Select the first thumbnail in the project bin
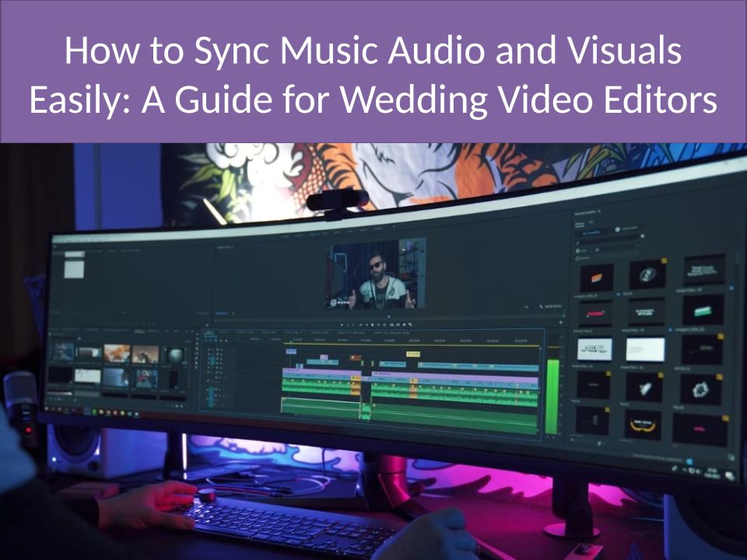 click(x=62, y=351)
